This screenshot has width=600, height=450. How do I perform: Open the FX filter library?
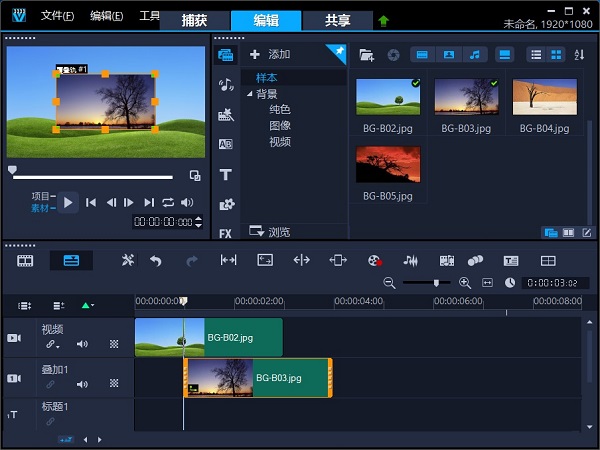coord(225,233)
